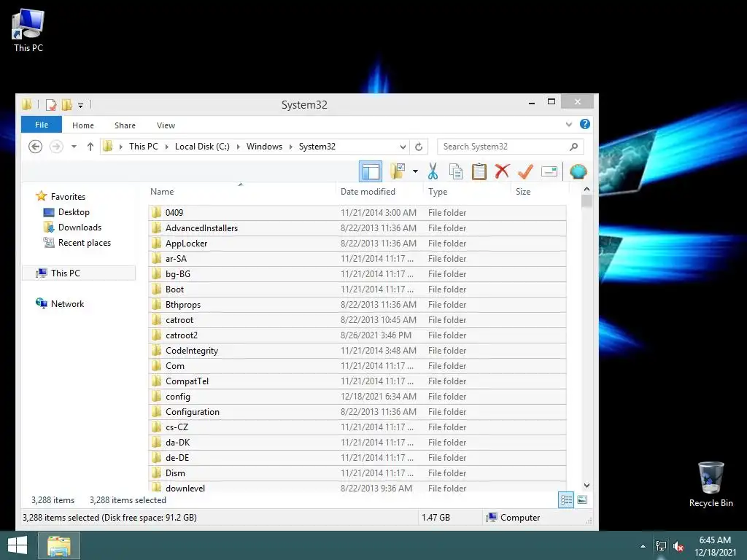Open the Recycle Bin desktop icon

pyautogui.click(x=711, y=484)
